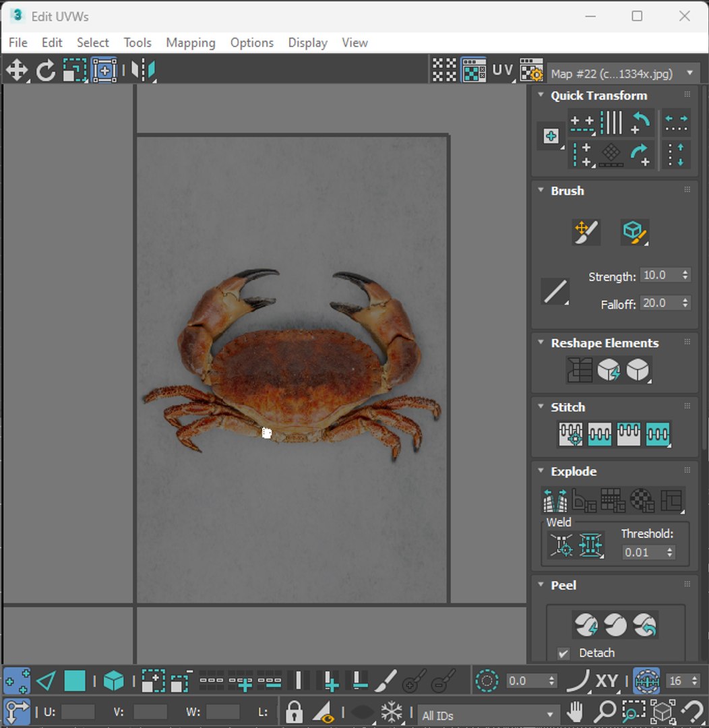Click the Paint Move brush icon
Image resolution: width=709 pixels, height=728 pixels.
tap(586, 232)
